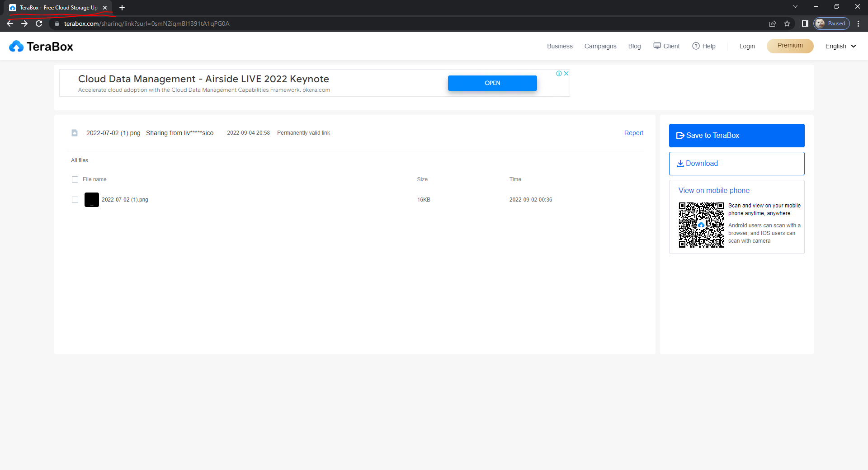Open the TeraBox home via logo

coord(41,46)
